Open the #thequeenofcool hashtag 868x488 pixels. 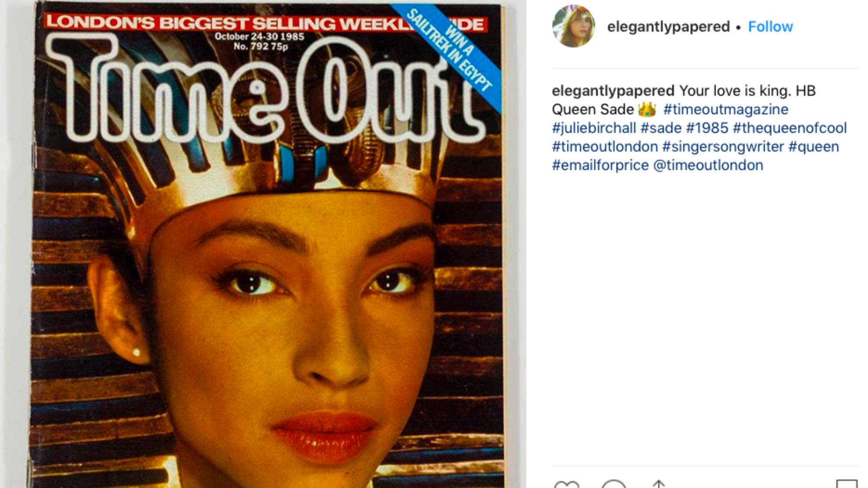tap(790, 128)
